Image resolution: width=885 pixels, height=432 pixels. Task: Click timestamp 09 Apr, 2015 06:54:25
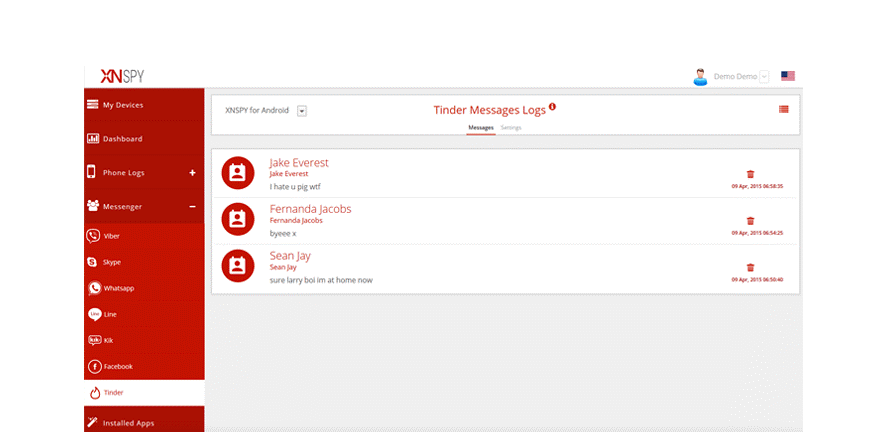[757, 233]
